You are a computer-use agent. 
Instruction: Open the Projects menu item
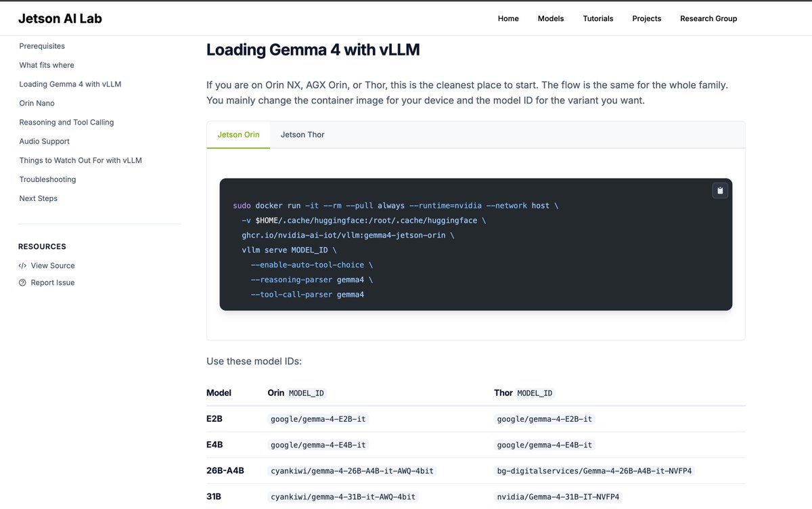[x=646, y=18]
